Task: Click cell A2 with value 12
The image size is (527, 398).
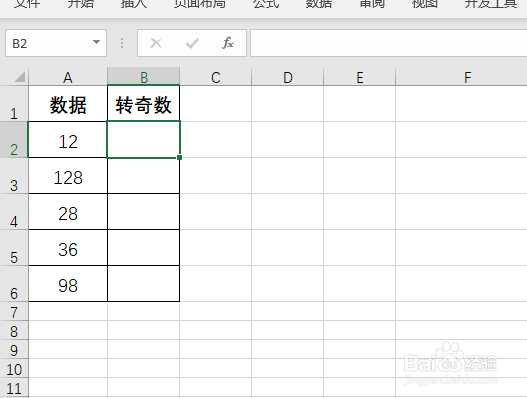Action: (x=68, y=140)
